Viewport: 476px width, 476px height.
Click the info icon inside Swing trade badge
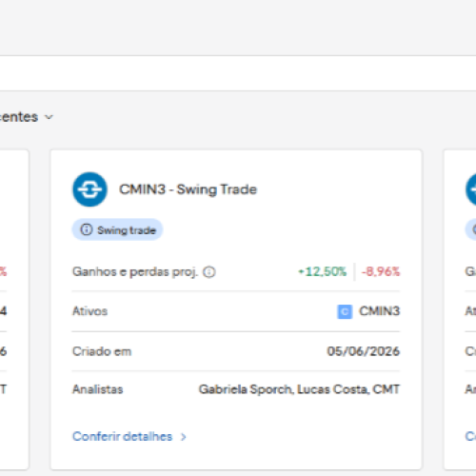[86, 229]
